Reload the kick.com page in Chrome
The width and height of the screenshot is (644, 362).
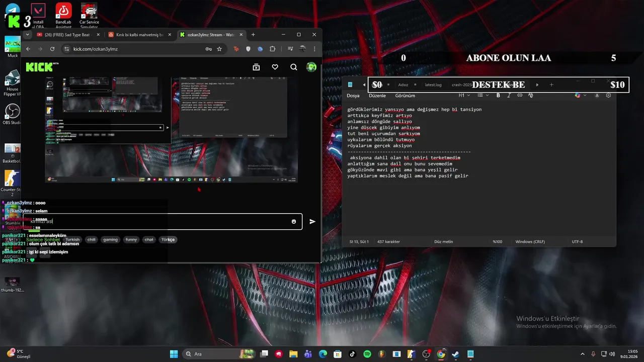click(x=52, y=49)
